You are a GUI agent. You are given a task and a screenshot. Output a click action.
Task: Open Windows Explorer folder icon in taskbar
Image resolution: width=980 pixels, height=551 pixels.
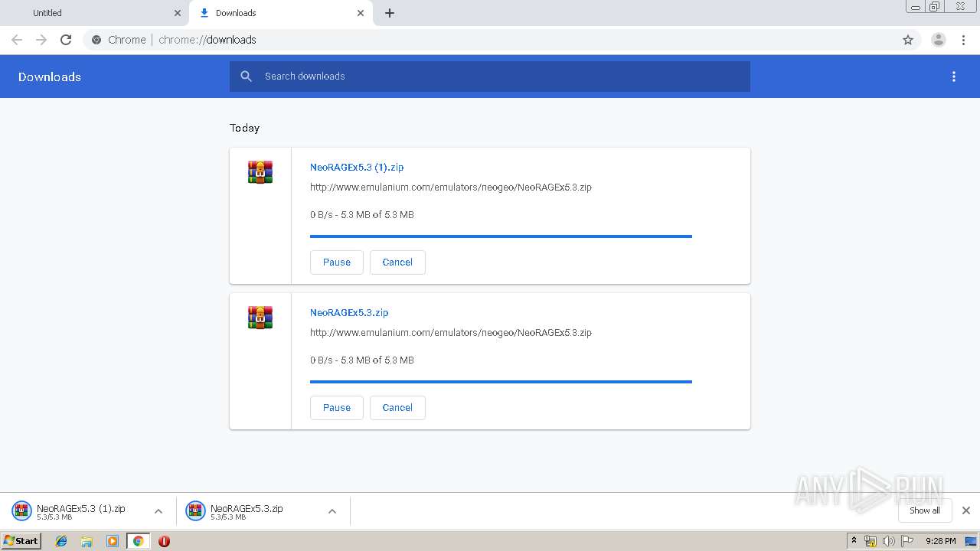[87, 541]
